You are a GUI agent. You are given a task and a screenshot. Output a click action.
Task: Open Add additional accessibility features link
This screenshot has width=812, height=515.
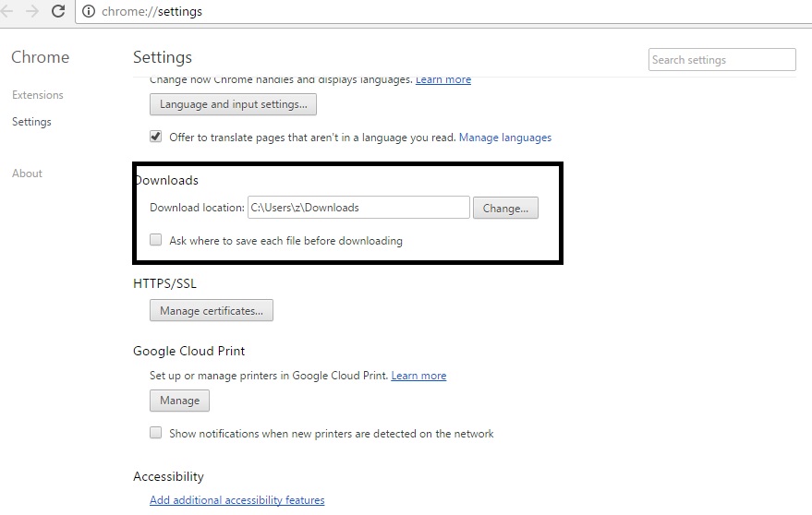click(x=237, y=500)
